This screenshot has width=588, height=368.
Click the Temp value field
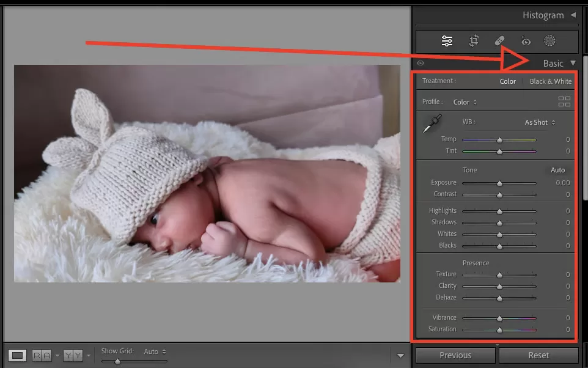[x=568, y=139]
